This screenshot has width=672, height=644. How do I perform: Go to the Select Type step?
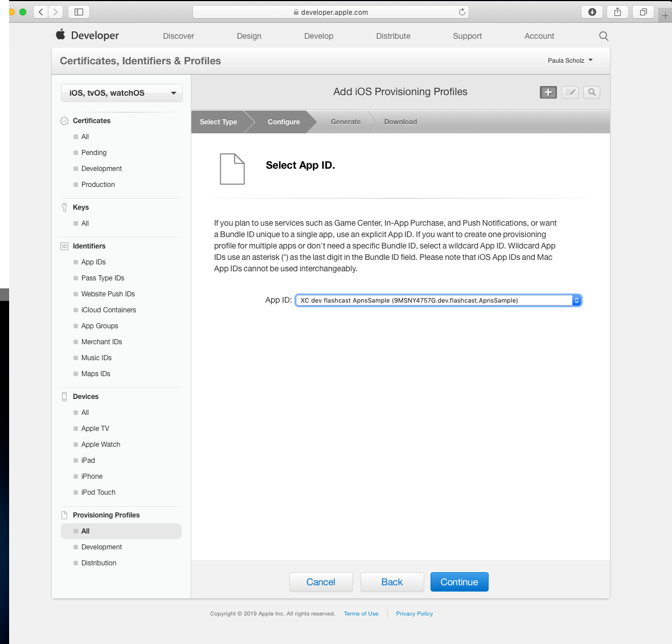(218, 122)
